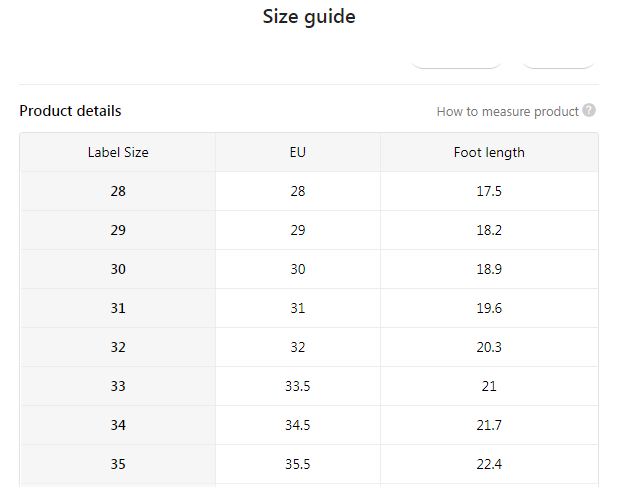The image size is (622, 487).
Task: Select label size 33 row header
Action: pos(118,386)
